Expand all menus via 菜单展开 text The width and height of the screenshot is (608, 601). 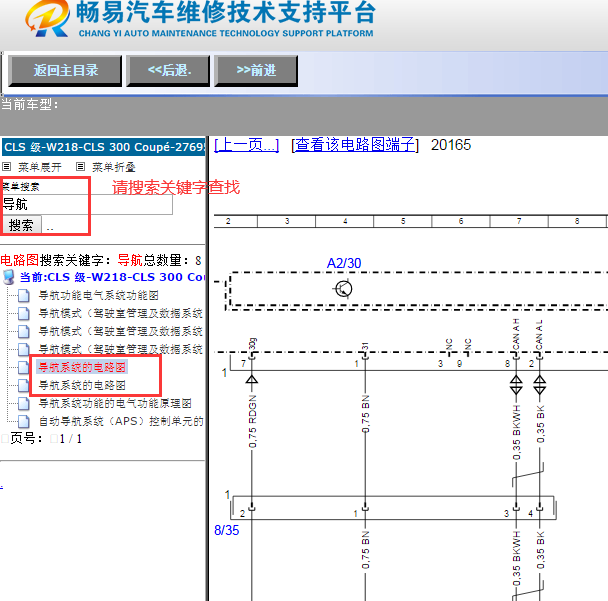40,167
